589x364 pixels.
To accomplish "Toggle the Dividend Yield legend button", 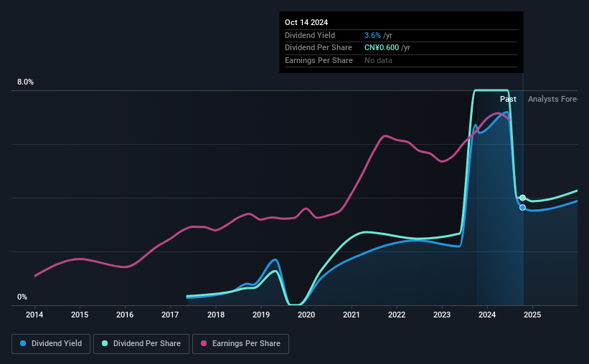I will click(x=51, y=344).
